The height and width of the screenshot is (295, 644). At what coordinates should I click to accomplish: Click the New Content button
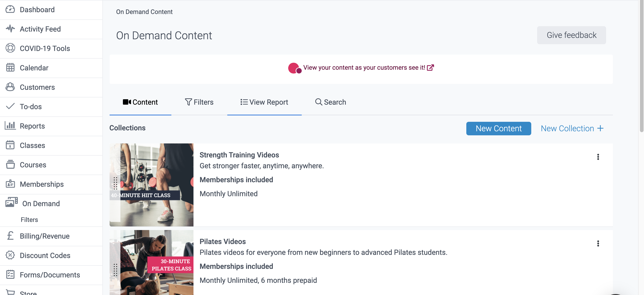pos(498,129)
